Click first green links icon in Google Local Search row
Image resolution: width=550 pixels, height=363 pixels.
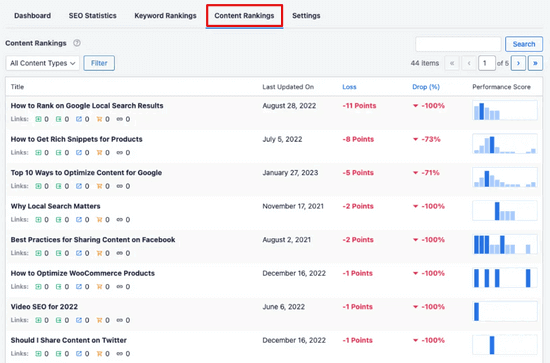click(x=38, y=119)
